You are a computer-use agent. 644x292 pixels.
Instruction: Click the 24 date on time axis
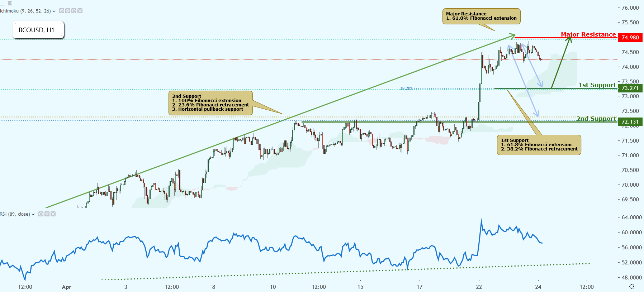point(538,287)
